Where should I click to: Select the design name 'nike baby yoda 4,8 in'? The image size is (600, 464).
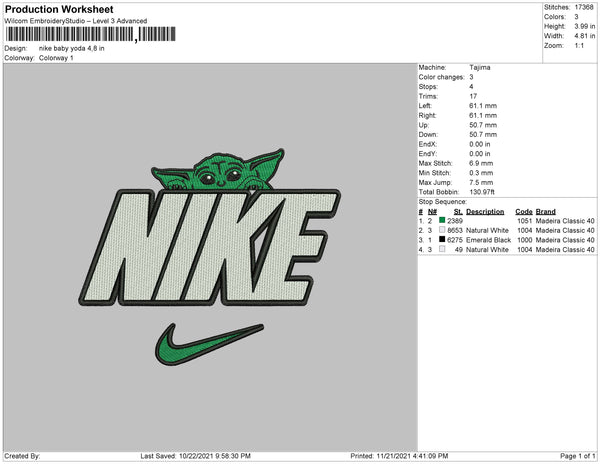[x=72, y=49]
